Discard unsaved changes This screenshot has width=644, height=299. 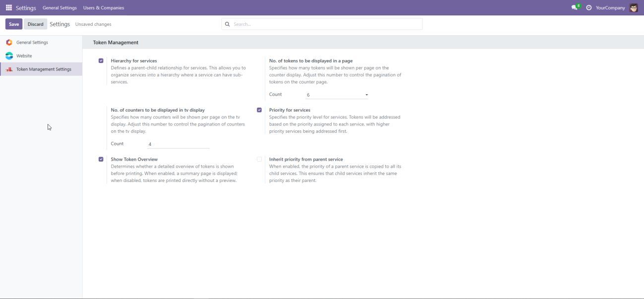[x=35, y=24]
